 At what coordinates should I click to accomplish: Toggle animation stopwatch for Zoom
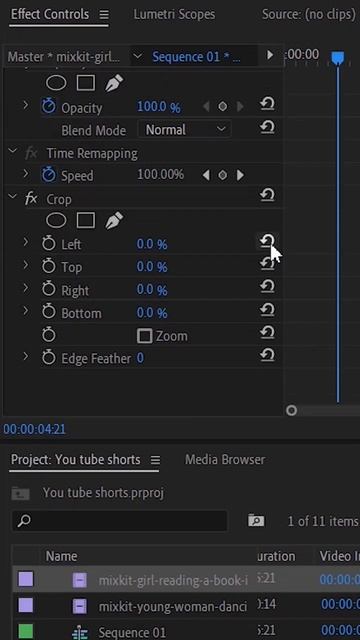coord(49,336)
